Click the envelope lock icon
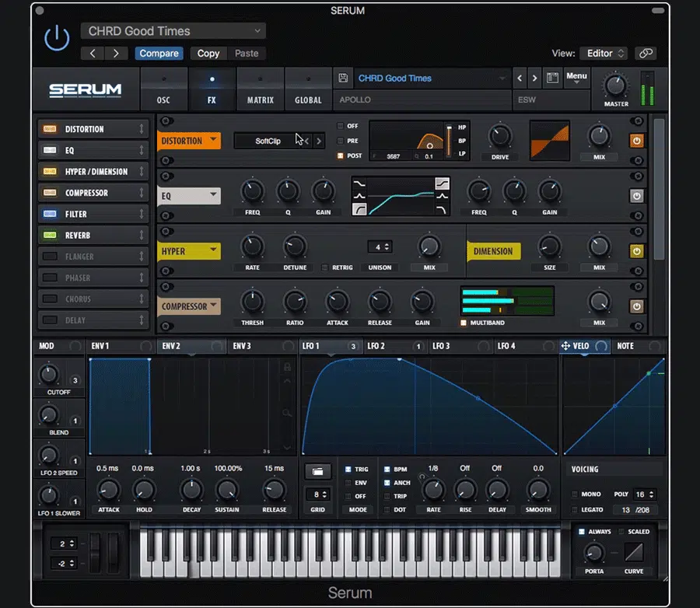 (x=287, y=367)
